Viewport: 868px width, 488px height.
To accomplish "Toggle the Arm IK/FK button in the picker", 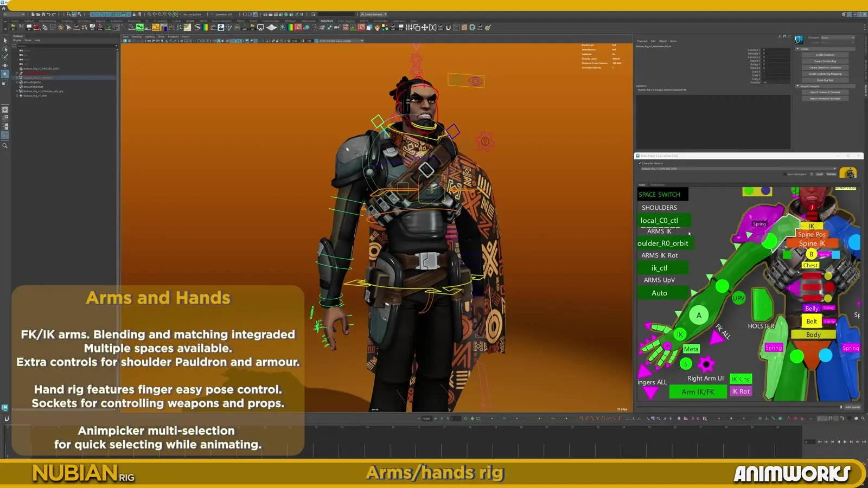I will point(698,392).
